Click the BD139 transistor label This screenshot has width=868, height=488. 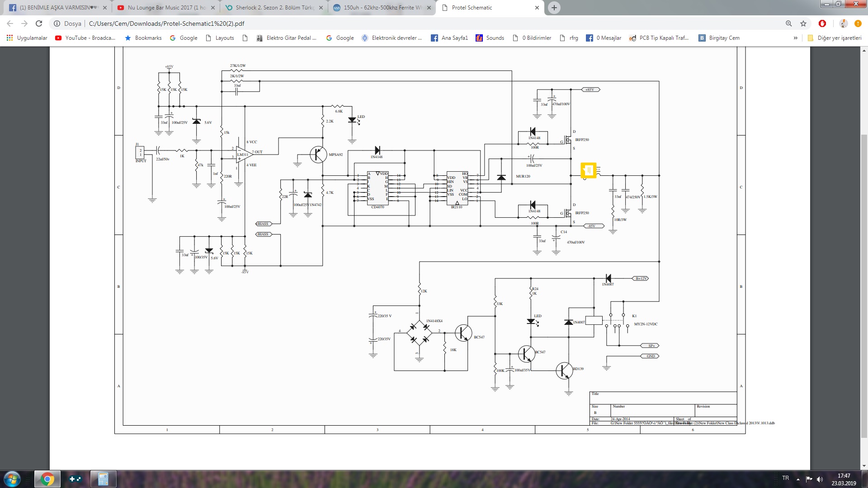click(578, 369)
